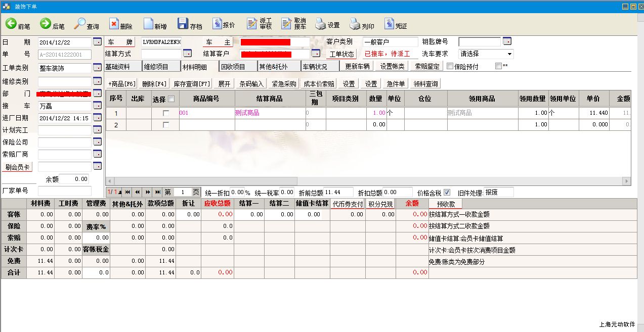Toggle the 保险预付 checkbox

click(449, 66)
